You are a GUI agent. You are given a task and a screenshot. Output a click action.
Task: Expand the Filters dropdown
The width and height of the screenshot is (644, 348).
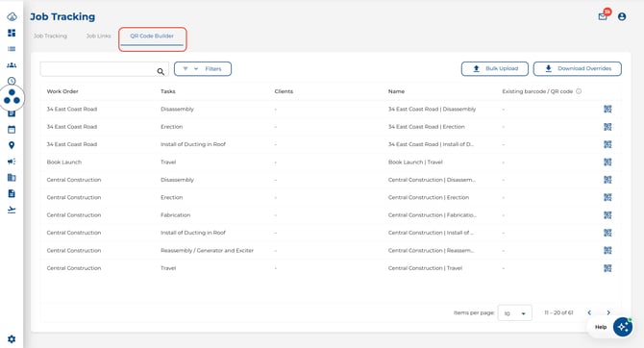coord(203,68)
